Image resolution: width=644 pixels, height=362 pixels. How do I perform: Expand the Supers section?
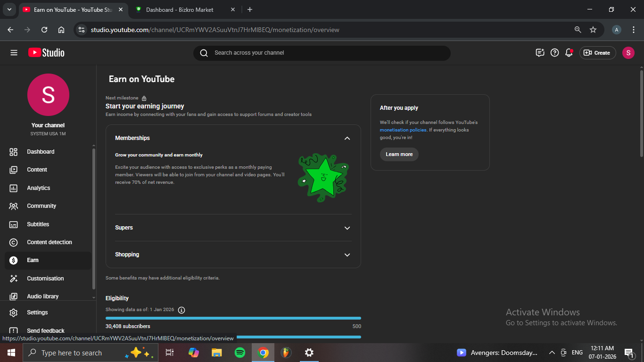point(347,228)
